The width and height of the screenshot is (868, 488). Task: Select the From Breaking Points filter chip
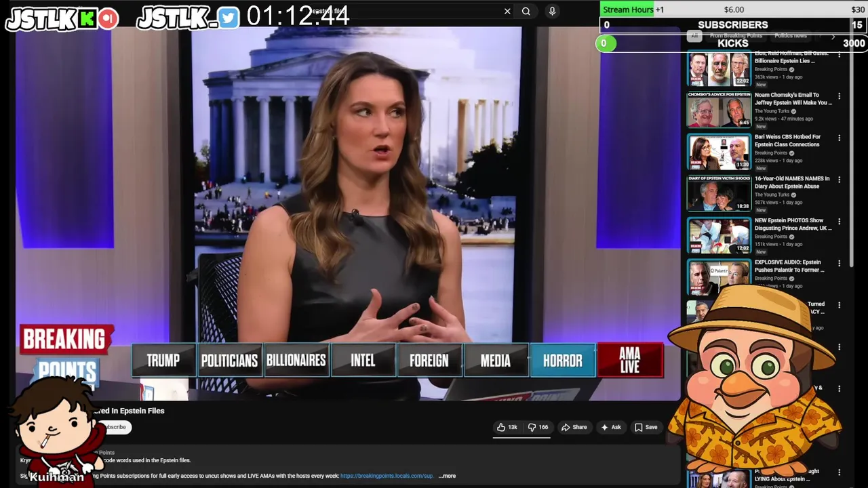736,36
